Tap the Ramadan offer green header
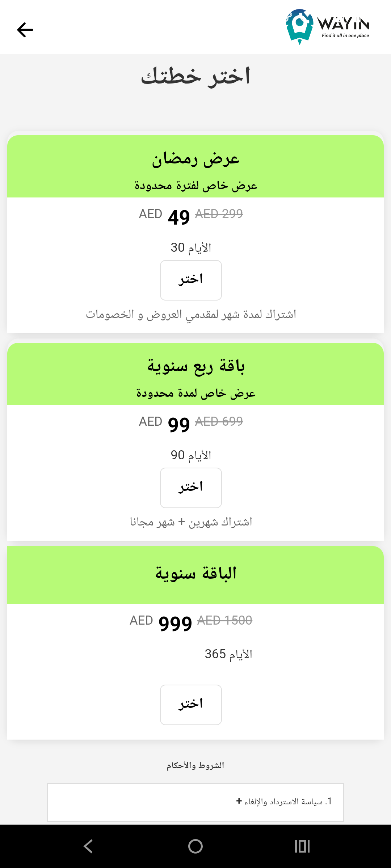 point(195,167)
